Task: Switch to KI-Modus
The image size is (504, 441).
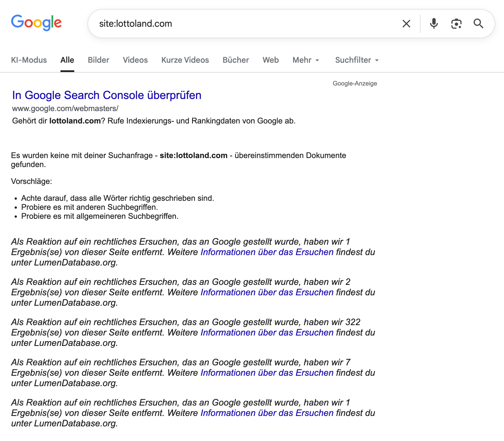Action: click(29, 60)
